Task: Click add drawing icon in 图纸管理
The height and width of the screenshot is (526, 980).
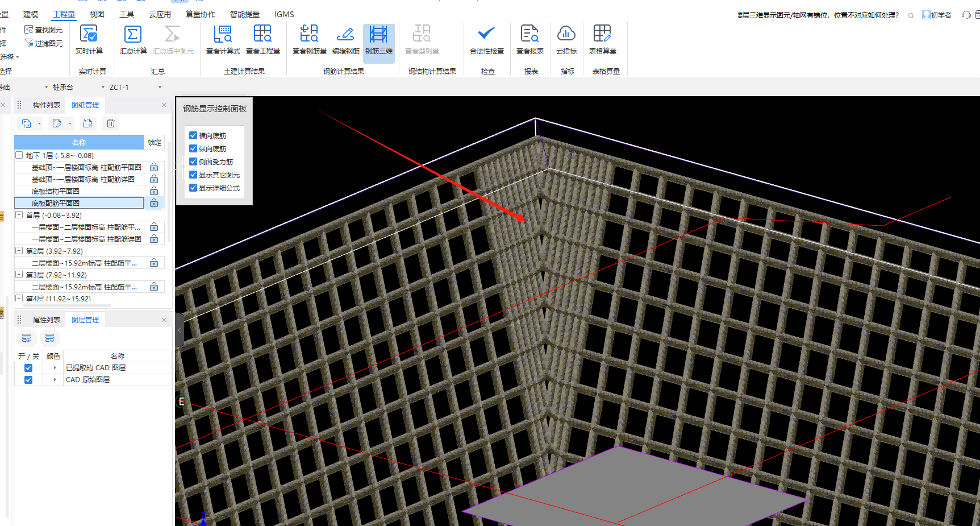Action: pos(26,123)
